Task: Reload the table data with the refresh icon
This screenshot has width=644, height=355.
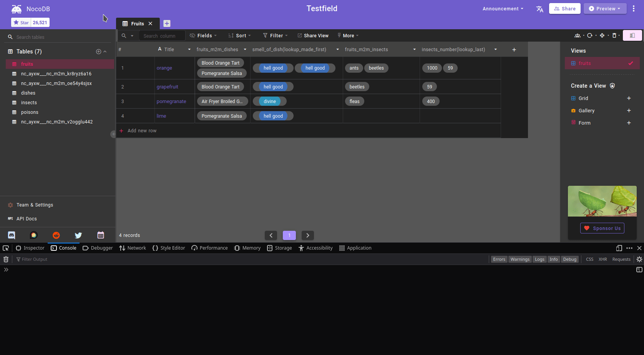Action: [590, 35]
